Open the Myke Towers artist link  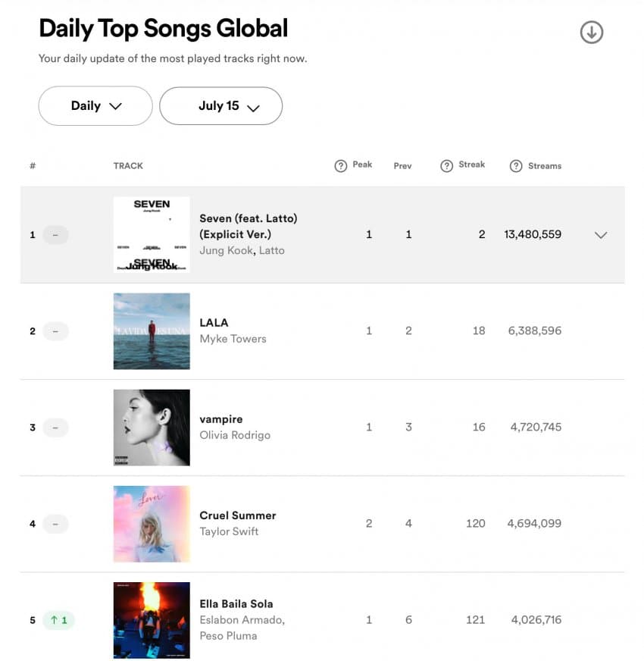pyautogui.click(x=233, y=339)
